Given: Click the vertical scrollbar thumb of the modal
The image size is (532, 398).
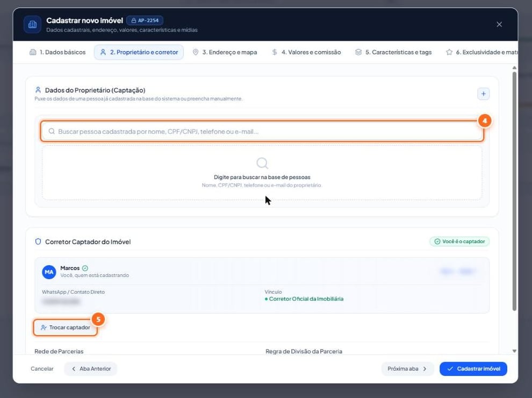Looking at the screenshot, I should 514,191.
